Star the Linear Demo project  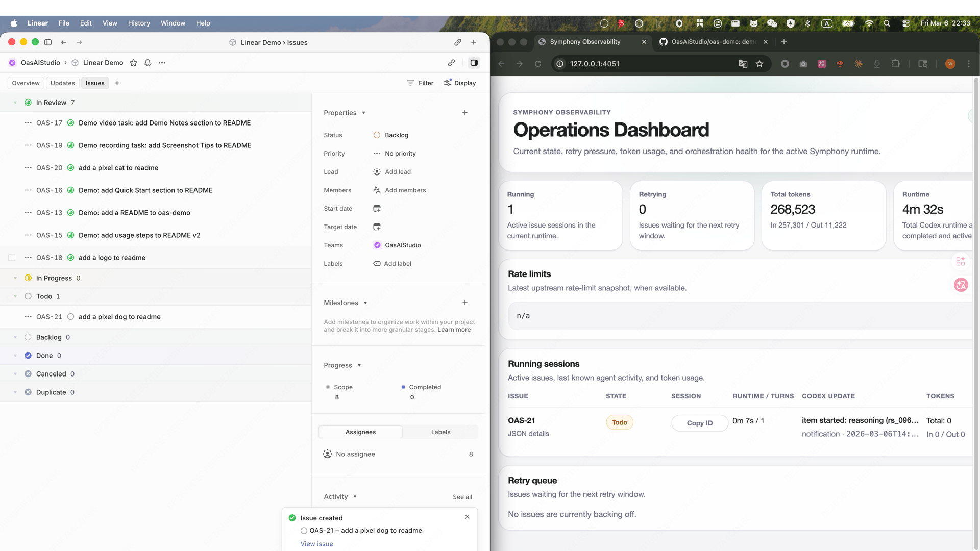[x=133, y=63]
